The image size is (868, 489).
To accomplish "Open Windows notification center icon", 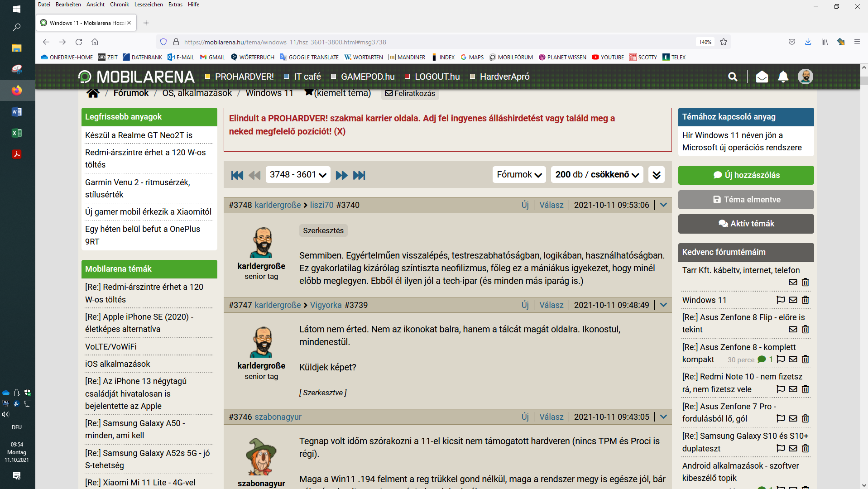I will (17, 475).
